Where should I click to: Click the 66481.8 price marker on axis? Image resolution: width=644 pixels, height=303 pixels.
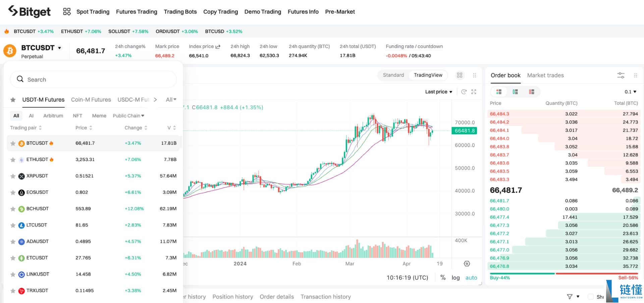(x=465, y=131)
